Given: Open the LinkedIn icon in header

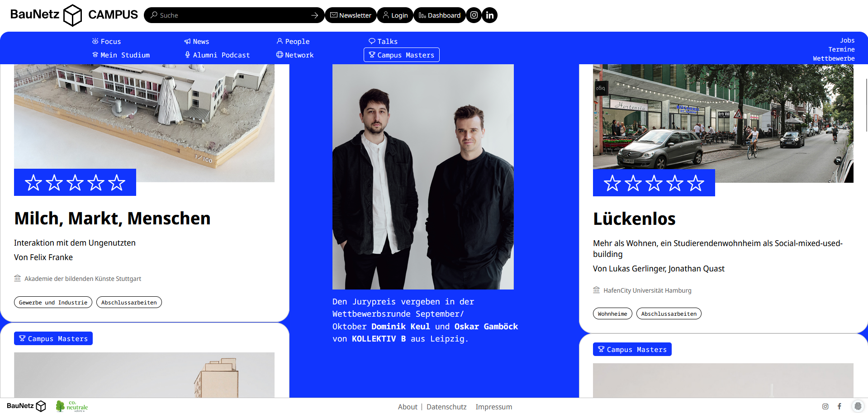Looking at the screenshot, I should [x=490, y=15].
